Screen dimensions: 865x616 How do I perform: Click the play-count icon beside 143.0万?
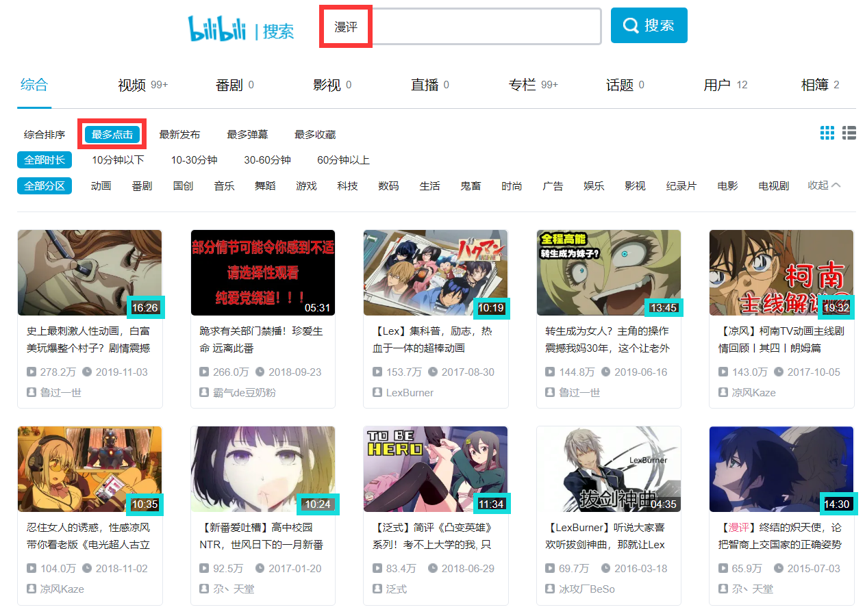coord(723,372)
